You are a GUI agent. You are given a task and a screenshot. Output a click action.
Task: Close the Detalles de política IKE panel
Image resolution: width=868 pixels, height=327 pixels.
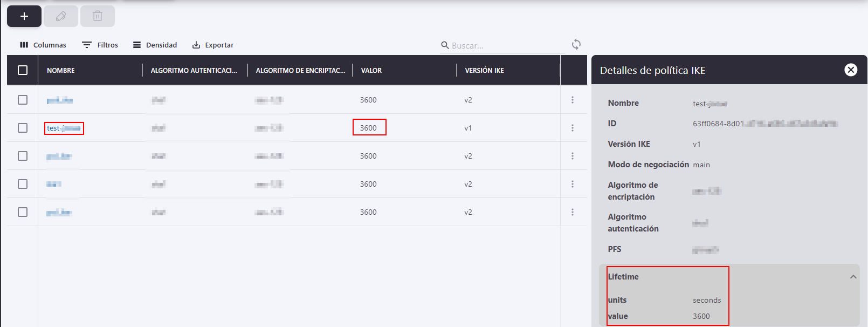(851, 70)
